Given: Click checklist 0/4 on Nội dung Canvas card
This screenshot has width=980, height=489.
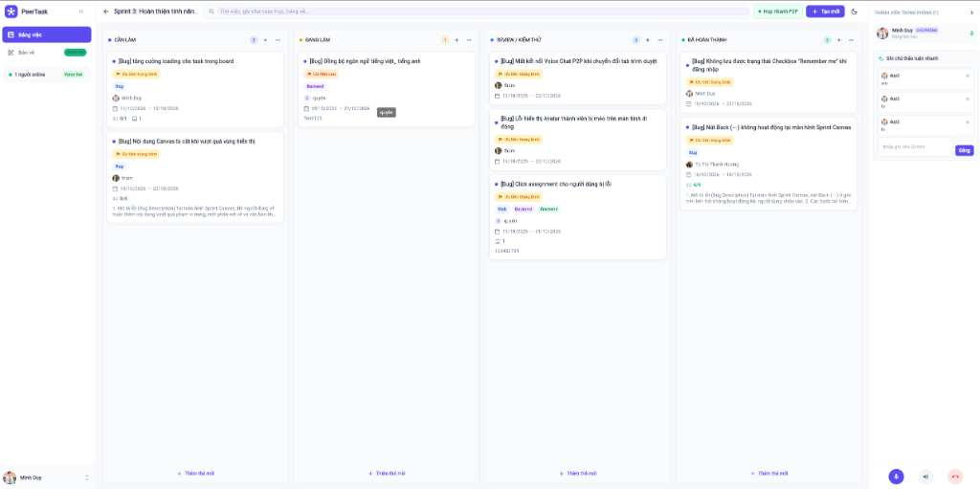Looking at the screenshot, I should pyautogui.click(x=120, y=198).
